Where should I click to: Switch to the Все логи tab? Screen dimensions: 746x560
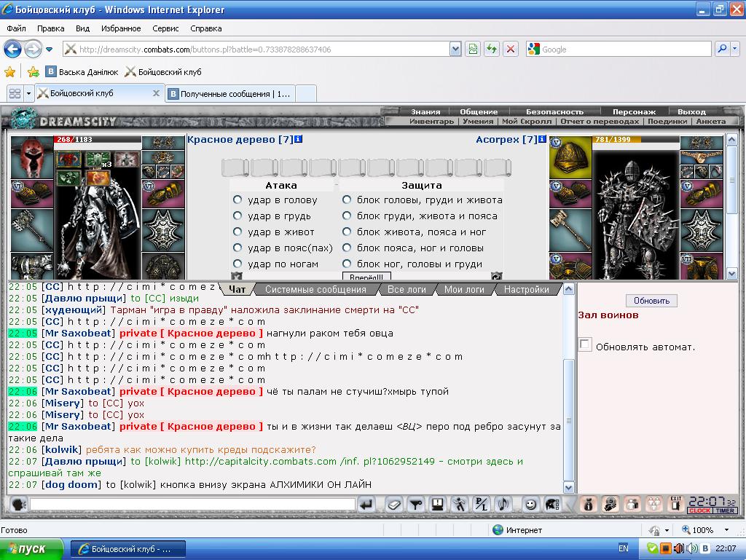(x=407, y=289)
